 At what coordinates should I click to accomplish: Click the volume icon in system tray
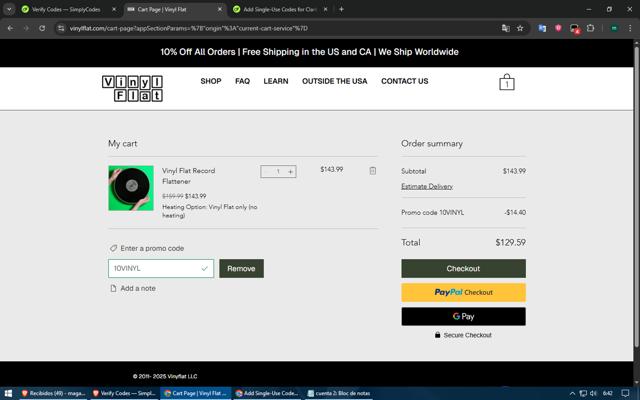tap(593, 393)
